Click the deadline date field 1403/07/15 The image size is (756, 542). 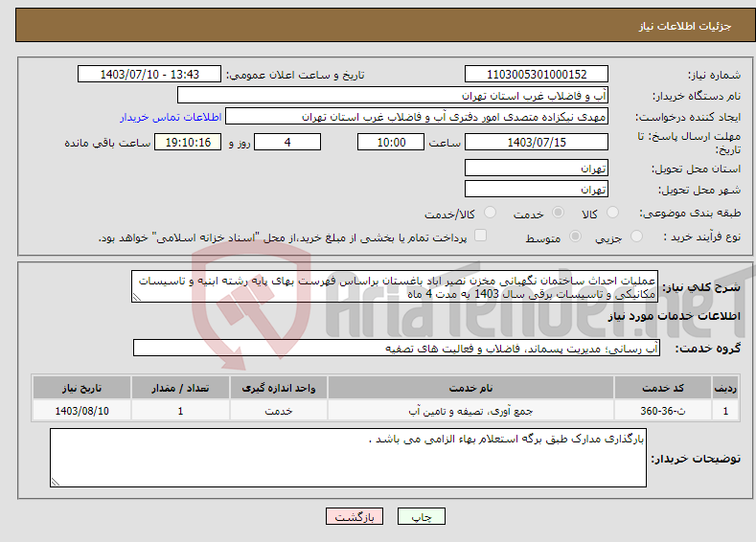tap(537, 142)
